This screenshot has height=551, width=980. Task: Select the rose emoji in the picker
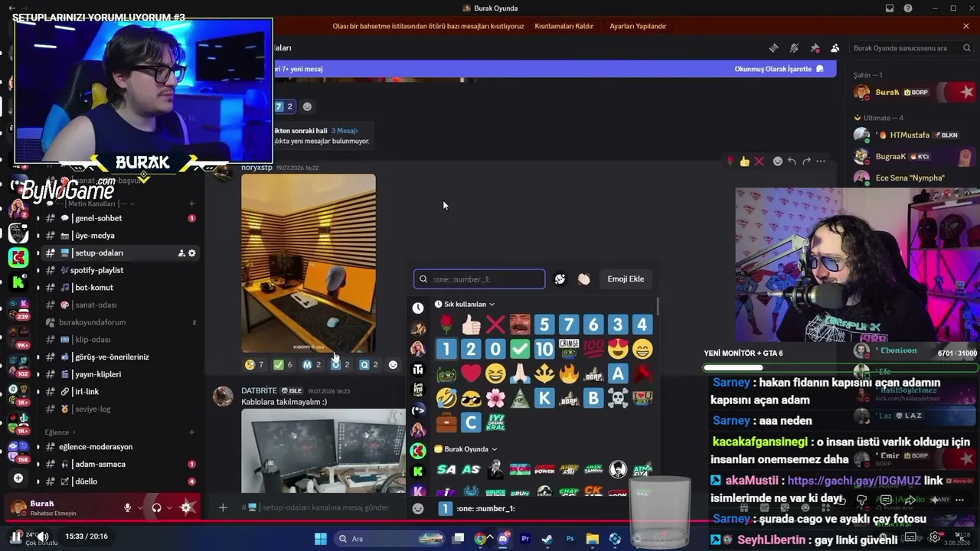pyautogui.click(x=446, y=324)
